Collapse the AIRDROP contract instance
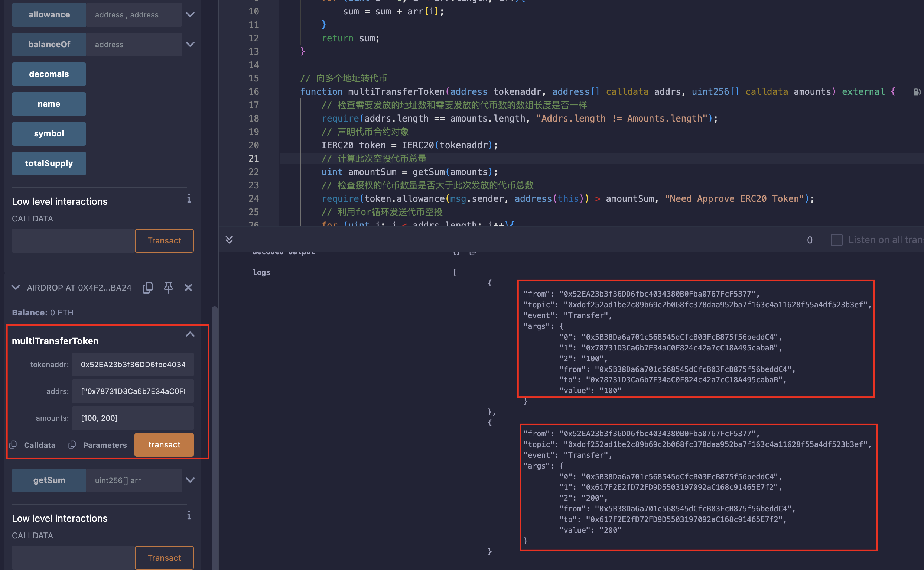 (x=16, y=288)
